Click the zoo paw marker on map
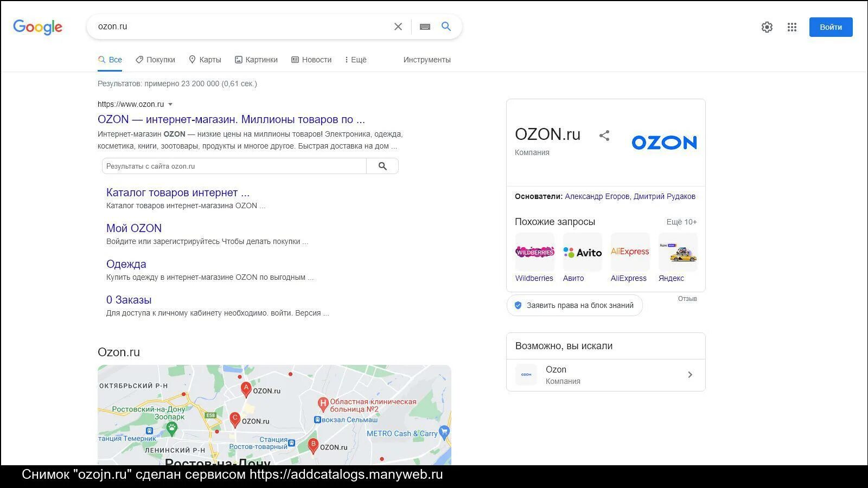The width and height of the screenshot is (868, 488). pos(172,428)
